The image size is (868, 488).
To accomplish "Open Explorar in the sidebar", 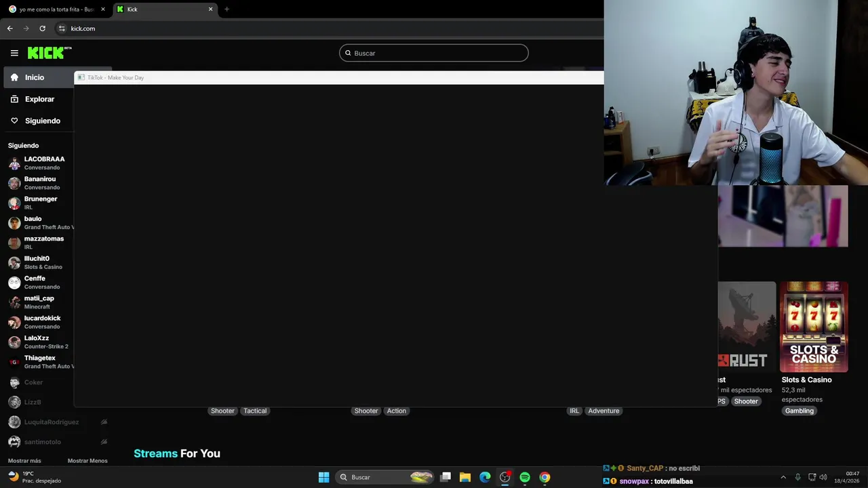I will pyautogui.click(x=39, y=99).
